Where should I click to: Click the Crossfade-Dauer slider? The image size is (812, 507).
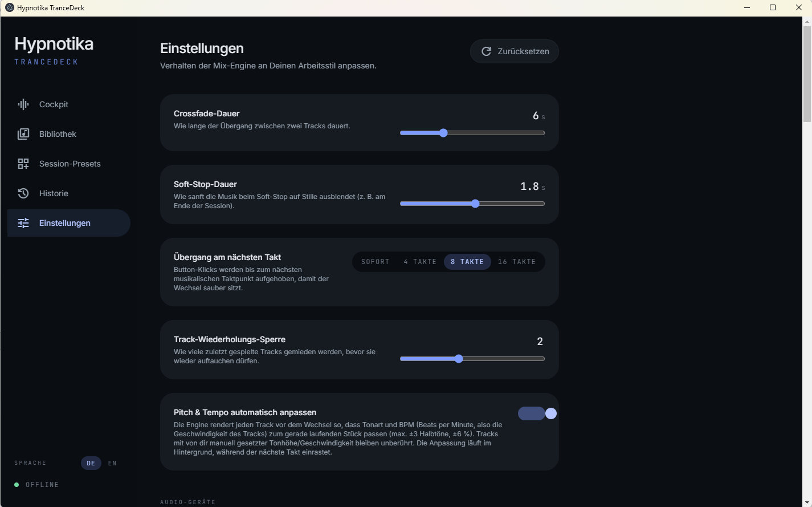pyautogui.click(x=472, y=133)
